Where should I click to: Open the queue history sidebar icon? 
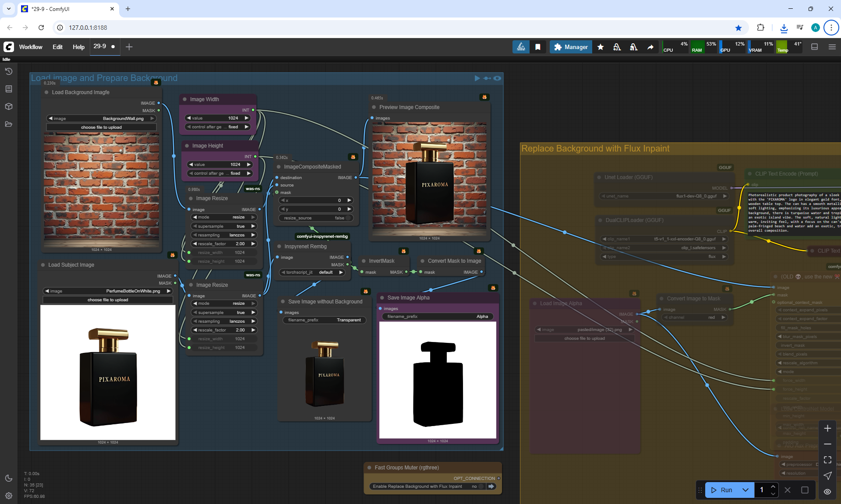[x=8, y=71]
